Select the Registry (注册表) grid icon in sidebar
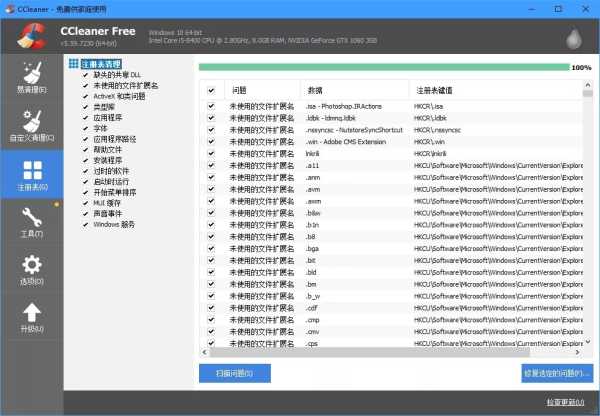The width and height of the screenshot is (600, 416). pyautogui.click(x=33, y=170)
